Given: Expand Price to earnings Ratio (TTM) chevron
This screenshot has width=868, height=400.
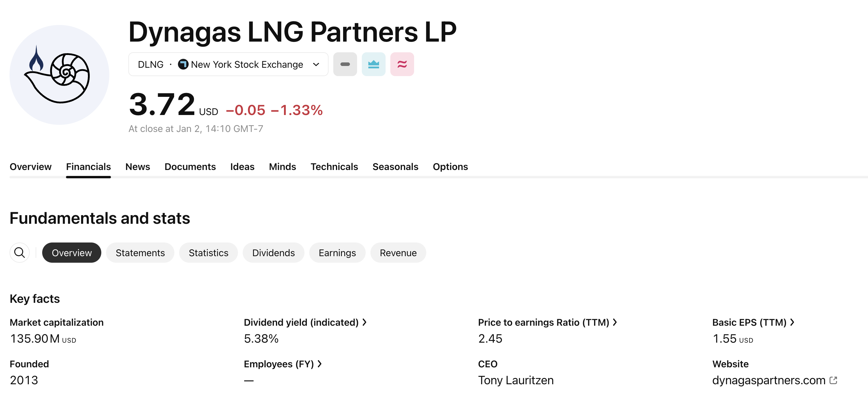Looking at the screenshot, I should click(615, 322).
